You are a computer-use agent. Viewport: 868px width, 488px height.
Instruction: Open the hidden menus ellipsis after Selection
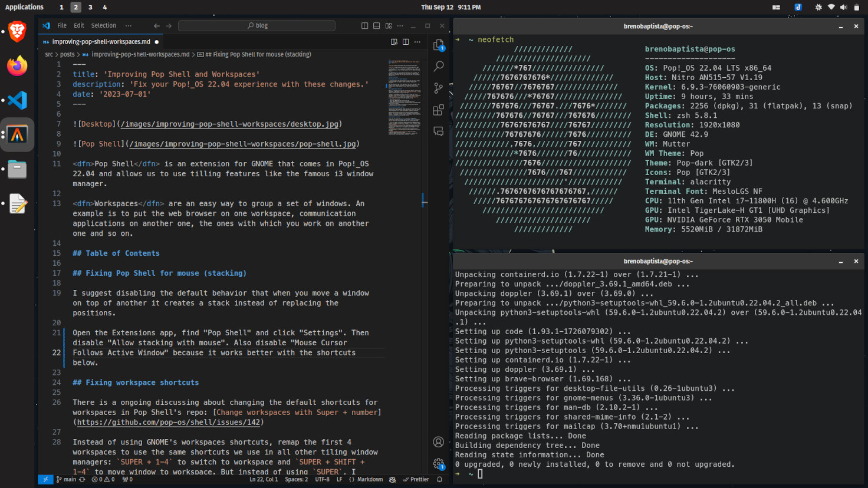coord(129,26)
